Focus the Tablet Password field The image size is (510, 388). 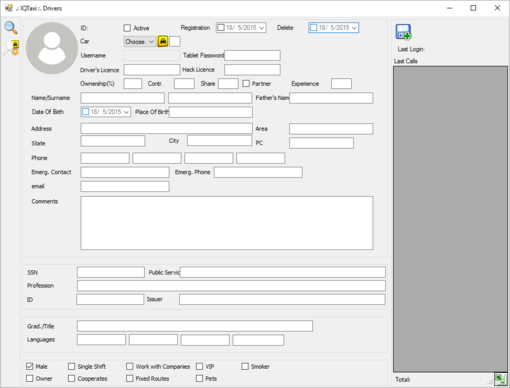(252, 55)
